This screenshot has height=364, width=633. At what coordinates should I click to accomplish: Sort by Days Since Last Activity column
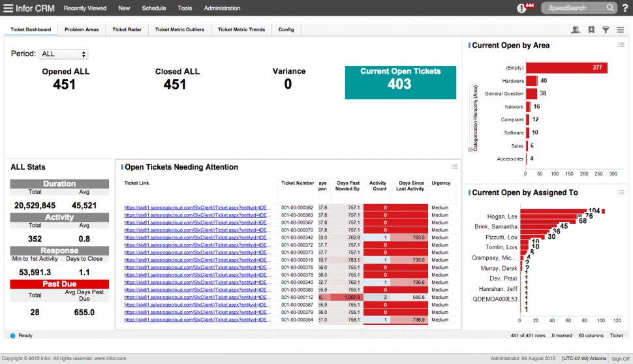pos(410,186)
